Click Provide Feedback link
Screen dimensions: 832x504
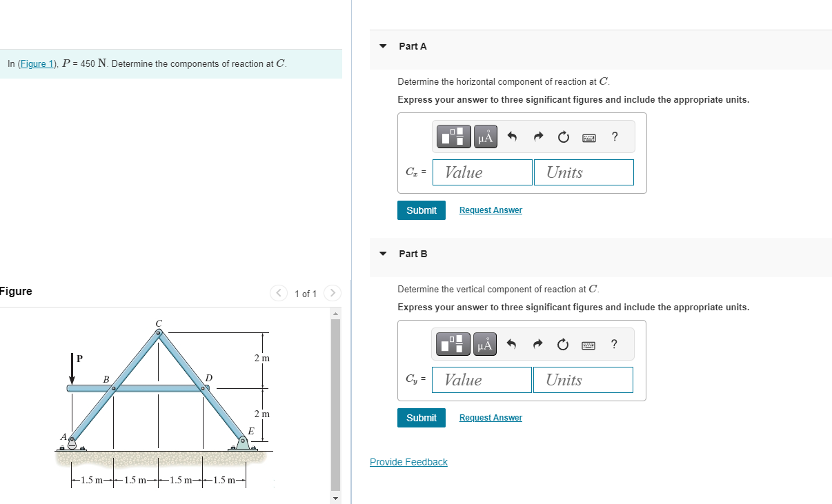408,461
